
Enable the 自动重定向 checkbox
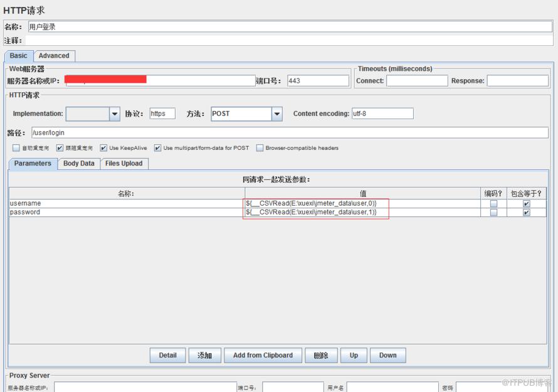click(x=16, y=148)
